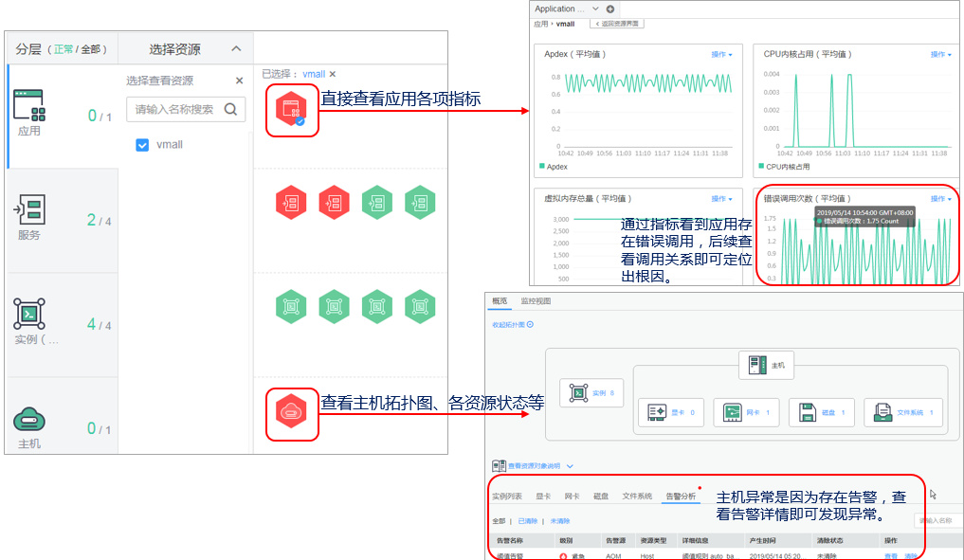
Task: Collapse topology via 收起拓扑图
Action: point(513,325)
